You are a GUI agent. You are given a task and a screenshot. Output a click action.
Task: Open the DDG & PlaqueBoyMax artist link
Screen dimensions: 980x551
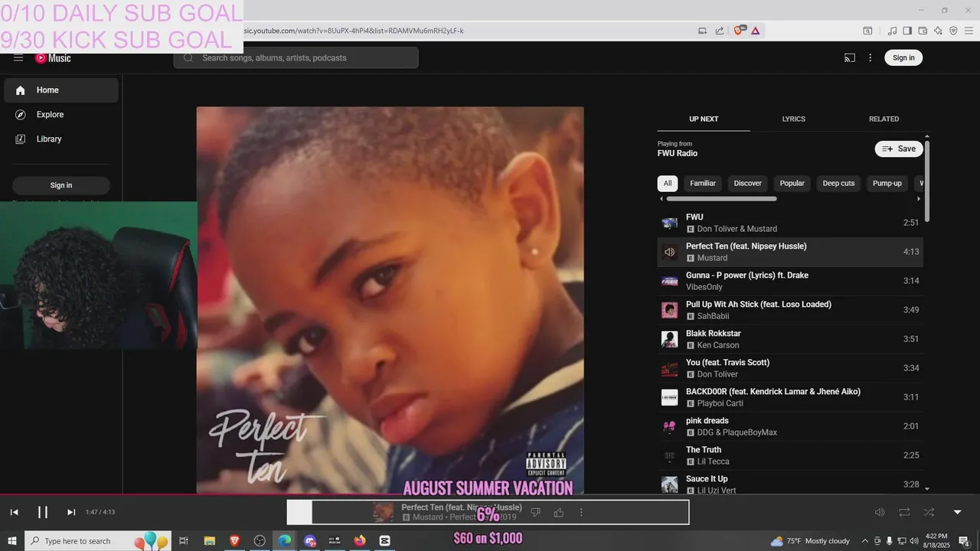coord(737,432)
